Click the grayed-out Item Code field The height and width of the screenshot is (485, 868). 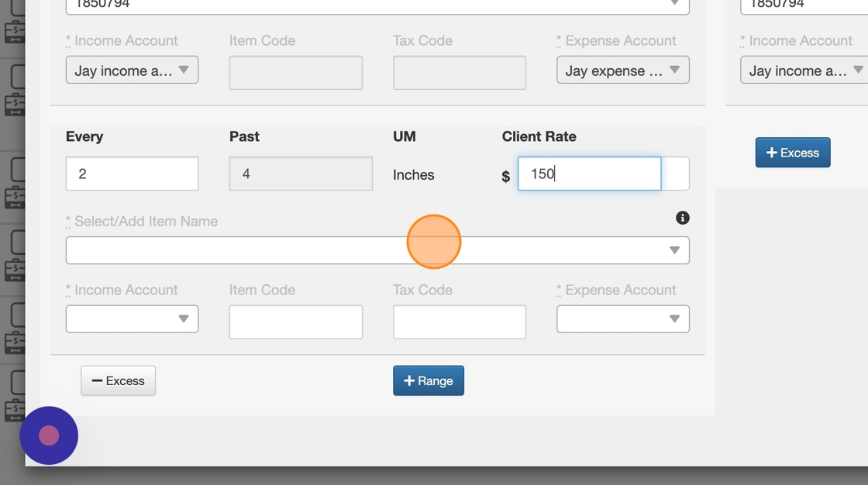[295, 73]
